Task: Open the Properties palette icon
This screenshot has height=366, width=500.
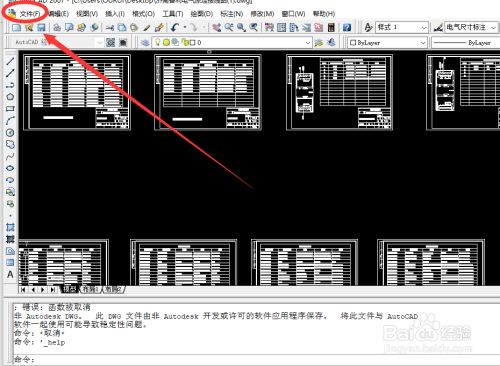Action: [269, 27]
